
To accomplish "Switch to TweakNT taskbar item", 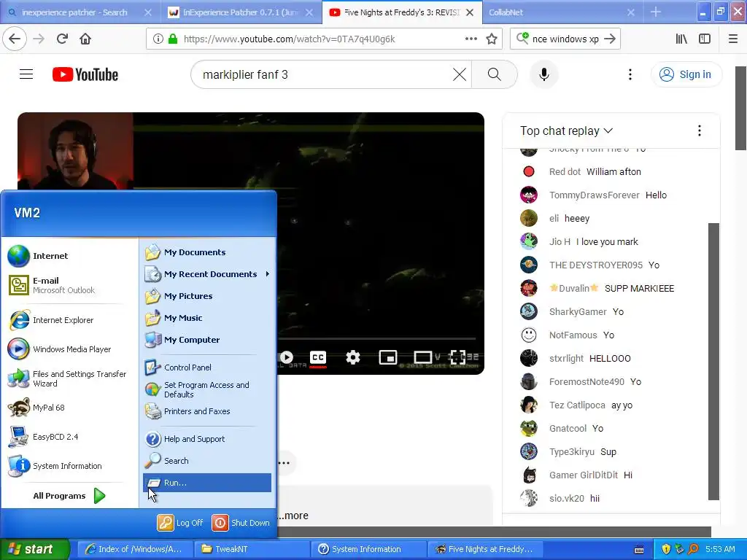I will (252, 549).
